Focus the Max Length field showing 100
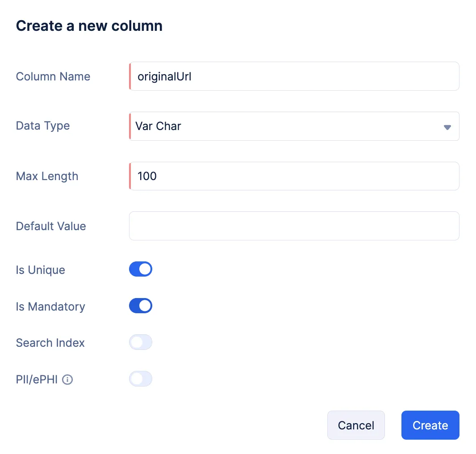 tap(294, 176)
